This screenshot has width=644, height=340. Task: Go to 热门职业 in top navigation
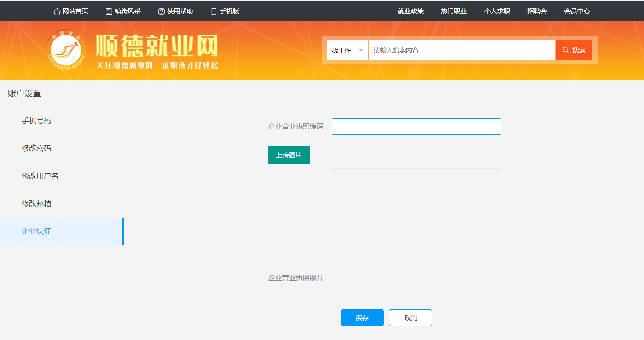(453, 12)
